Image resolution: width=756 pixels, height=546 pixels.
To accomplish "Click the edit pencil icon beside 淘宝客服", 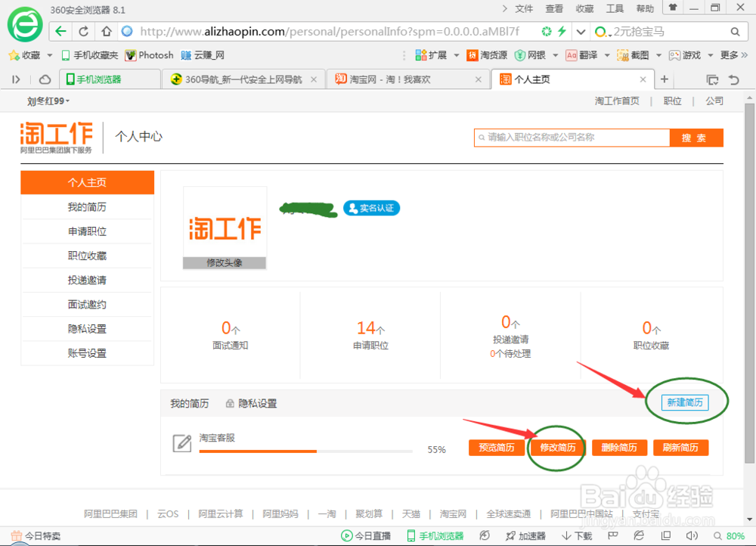I will 182,443.
